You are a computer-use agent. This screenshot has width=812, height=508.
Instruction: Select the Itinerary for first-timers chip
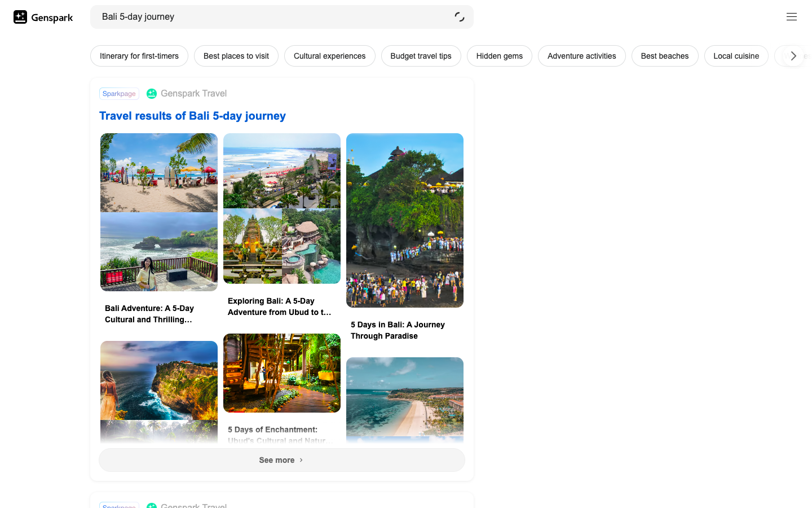point(139,56)
